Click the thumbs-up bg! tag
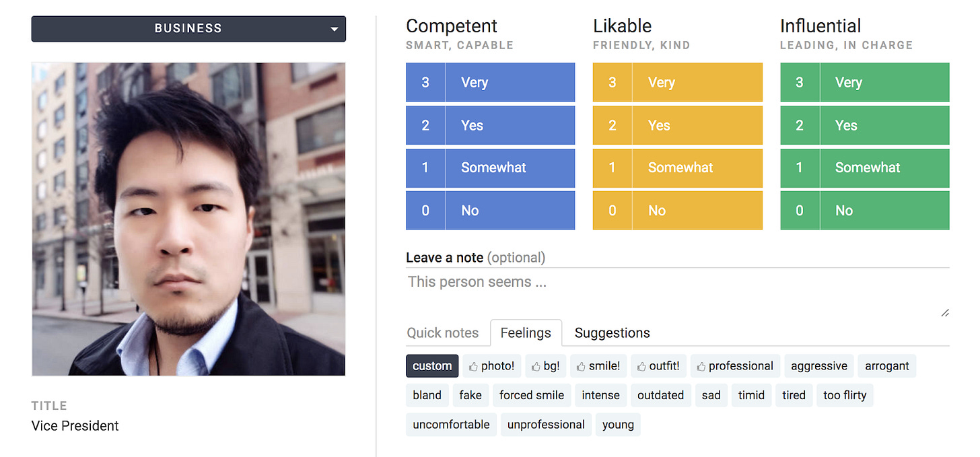The width and height of the screenshot is (980, 457). click(x=545, y=366)
